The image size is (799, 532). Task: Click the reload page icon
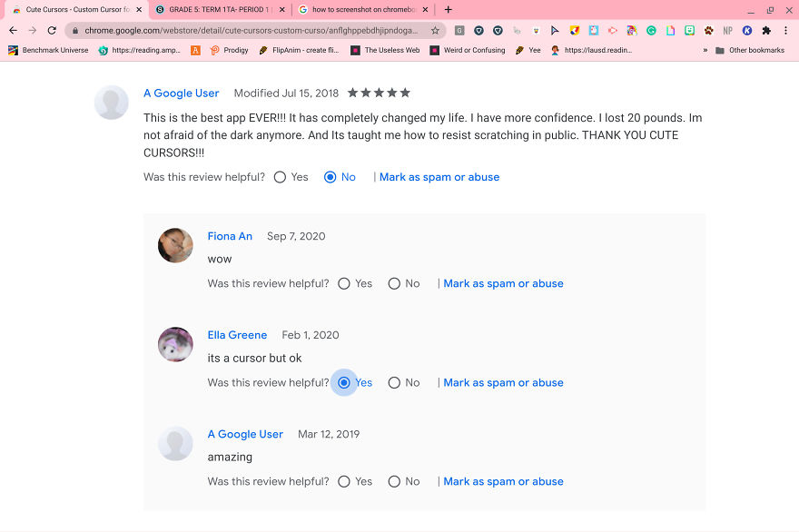tap(52, 30)
